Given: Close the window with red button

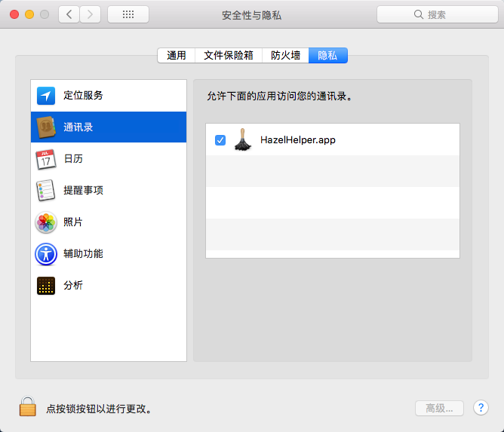Looking at the screenshot, I should click(x=14, y=14).
